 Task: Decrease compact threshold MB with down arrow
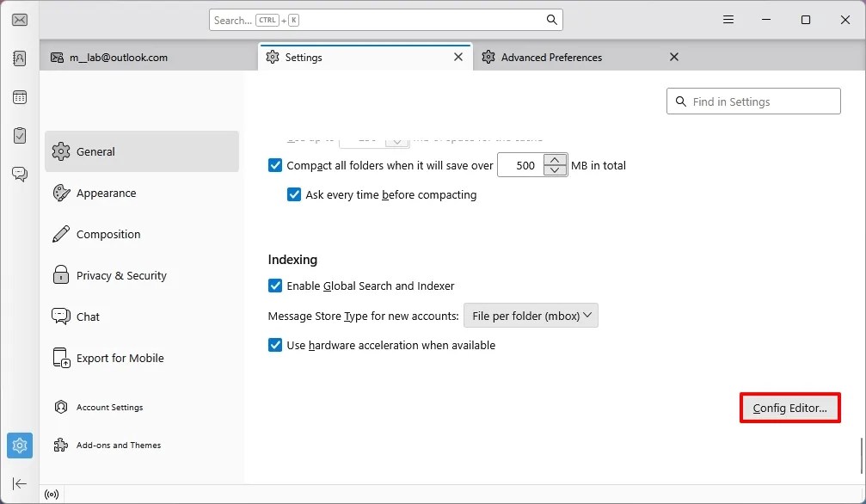tap(555, 171)
